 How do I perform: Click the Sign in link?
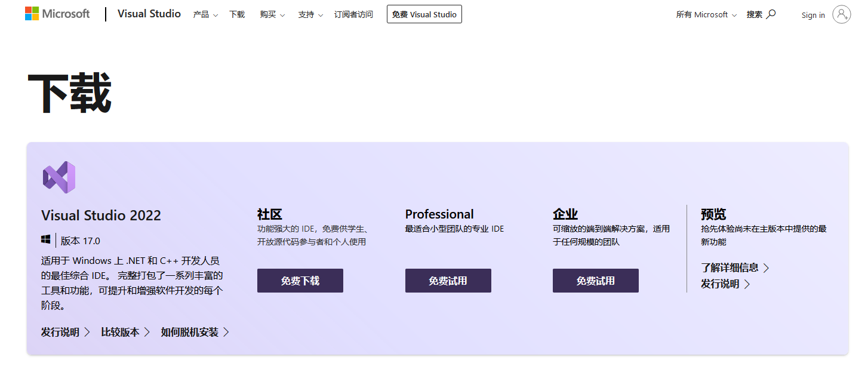tap(813, 15)
